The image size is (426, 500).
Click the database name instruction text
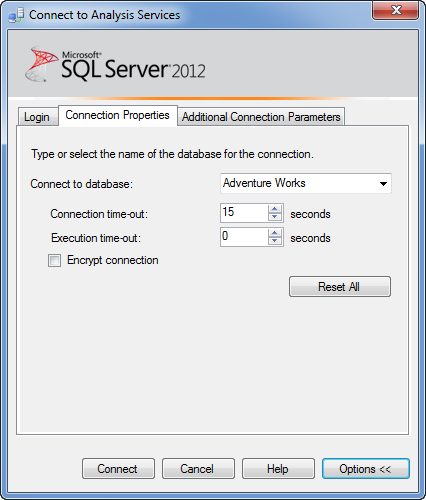pyautogui.click(x=172, y=154)
